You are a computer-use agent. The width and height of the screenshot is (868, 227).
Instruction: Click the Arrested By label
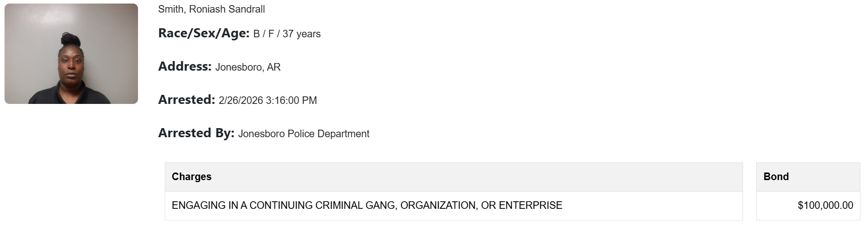(196, 133)
